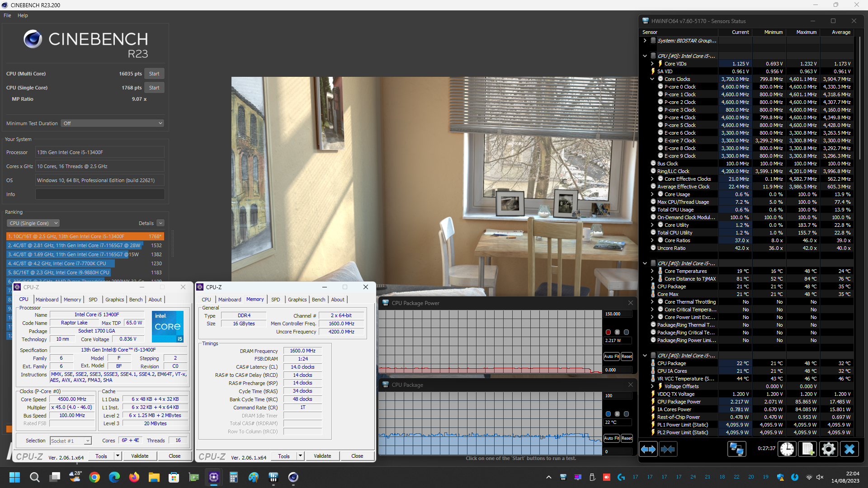Expand Core Effective Clocks row
The height and width of the screenshot is (488, 868).
652,179
